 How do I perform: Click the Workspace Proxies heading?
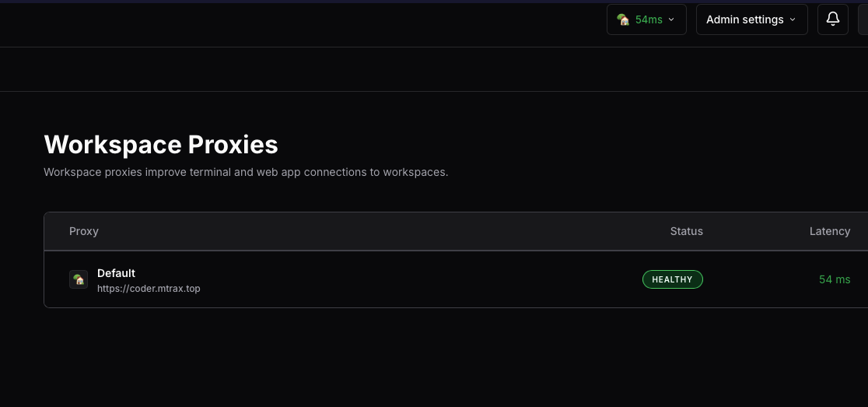click(x=161, y=145)
